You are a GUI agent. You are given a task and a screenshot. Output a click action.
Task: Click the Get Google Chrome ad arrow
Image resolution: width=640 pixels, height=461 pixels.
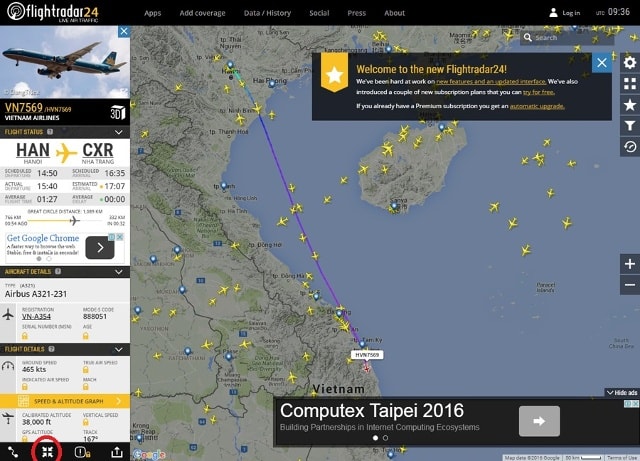pos(100,247)
